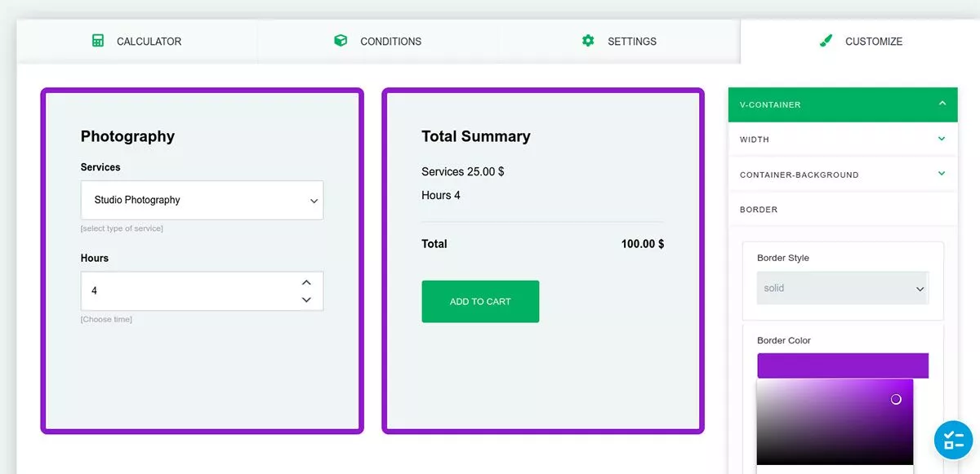Expand the Container-Background section
This screenshot has height=474, width=980.
[x=843, y=175]
